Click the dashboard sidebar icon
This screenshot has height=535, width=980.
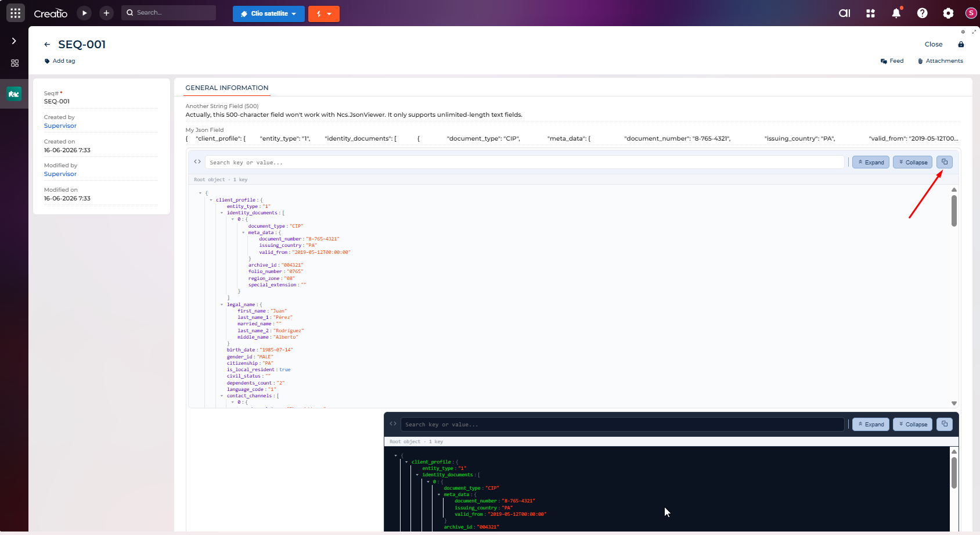pyautogui.click(x=15, y=63)
